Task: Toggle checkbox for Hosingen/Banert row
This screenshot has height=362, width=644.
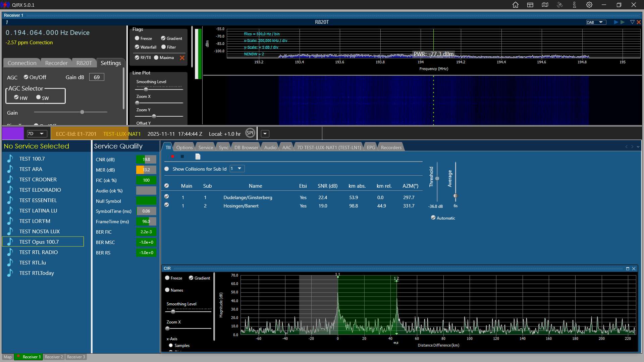Action: click(x=166, y=205)
